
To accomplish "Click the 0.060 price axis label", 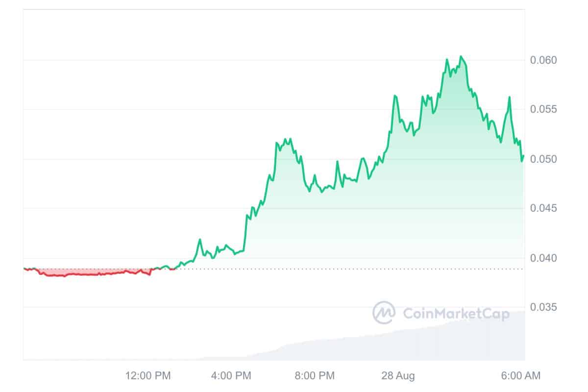I will pyautogui.click(x=543, y=60).
